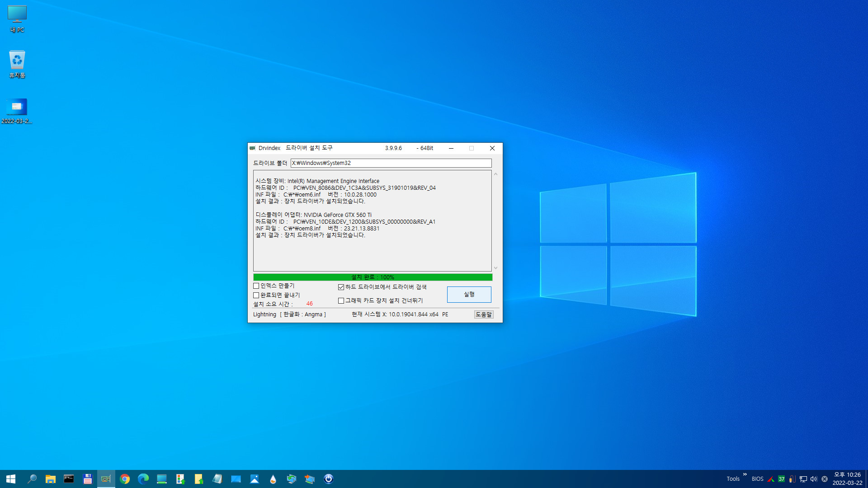This screenshot has height=488, width=868.
Task: Open the command prompt taskbar icon
Action: tap(69, 479)
